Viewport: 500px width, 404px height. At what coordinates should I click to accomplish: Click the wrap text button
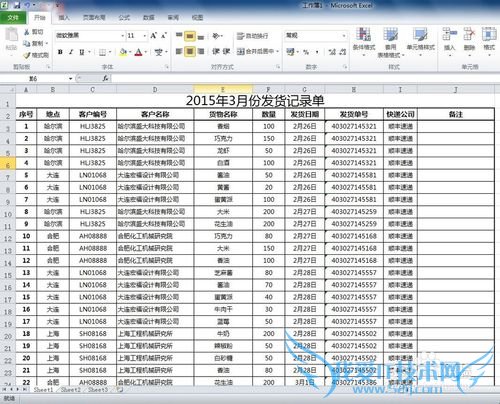(253, 36)
